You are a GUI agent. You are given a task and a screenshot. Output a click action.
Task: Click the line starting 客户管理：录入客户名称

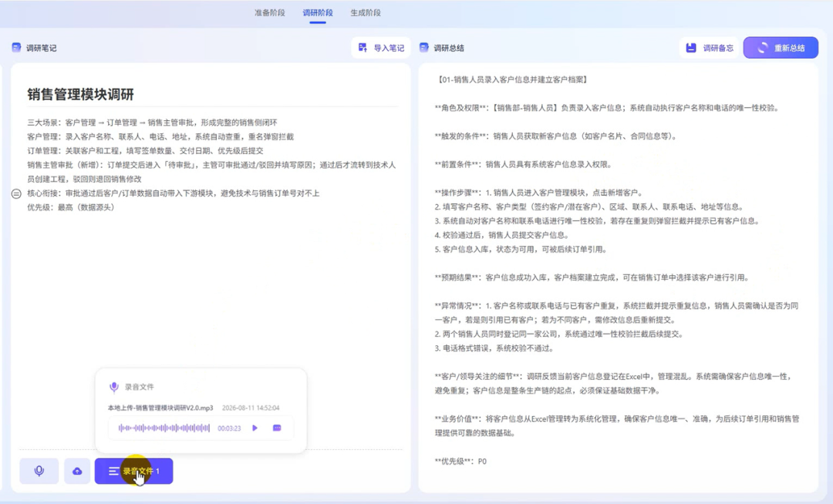click(x=160, y=137)
